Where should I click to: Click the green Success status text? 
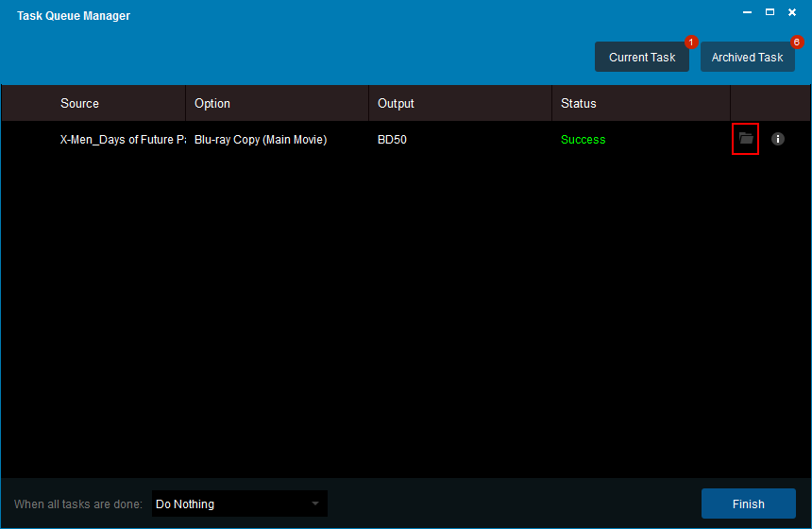(583, 140)
